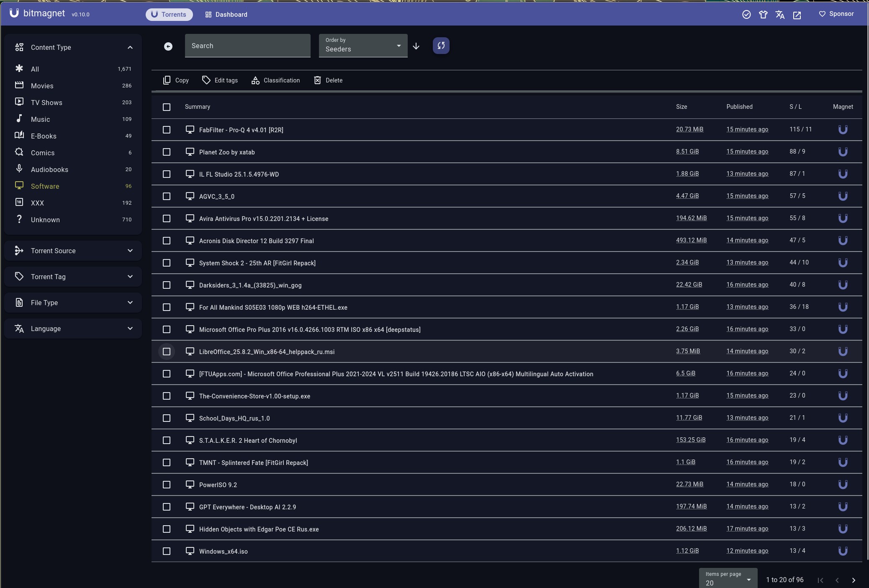Filter by Movies content type
869x588 pixels.
pos(42,86)
